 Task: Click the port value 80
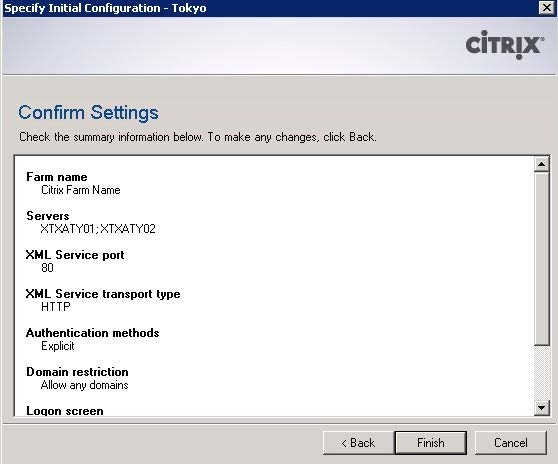47,268
